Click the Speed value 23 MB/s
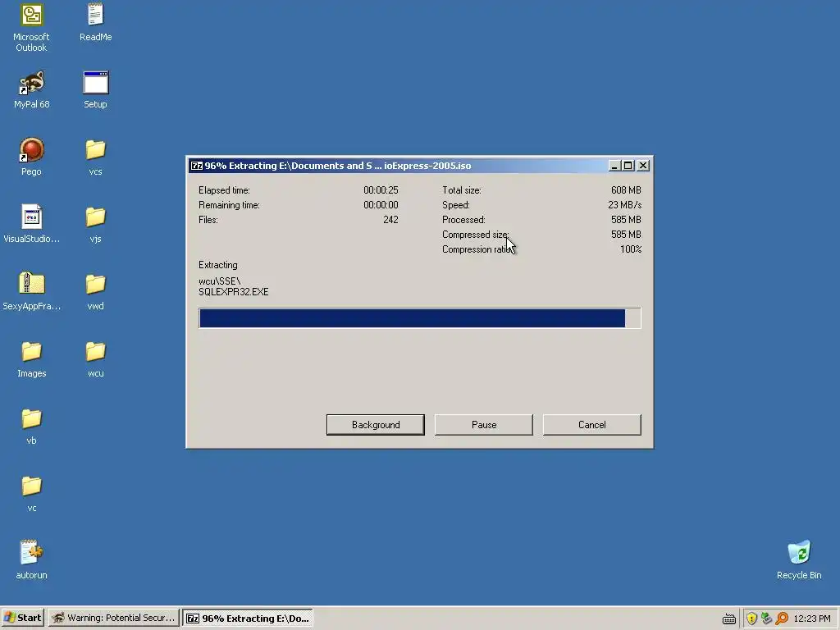This screenshot has width=840, height=630. (x=624, y=205)
